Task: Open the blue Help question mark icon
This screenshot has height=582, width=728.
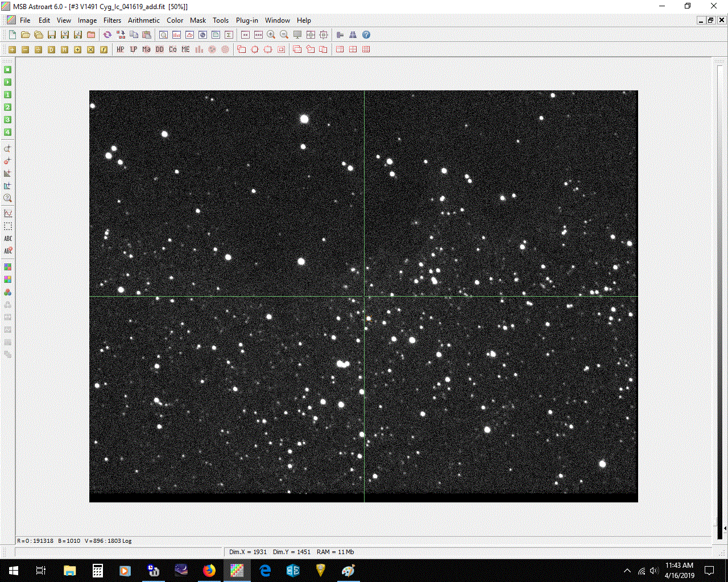Action: (366, 35)
